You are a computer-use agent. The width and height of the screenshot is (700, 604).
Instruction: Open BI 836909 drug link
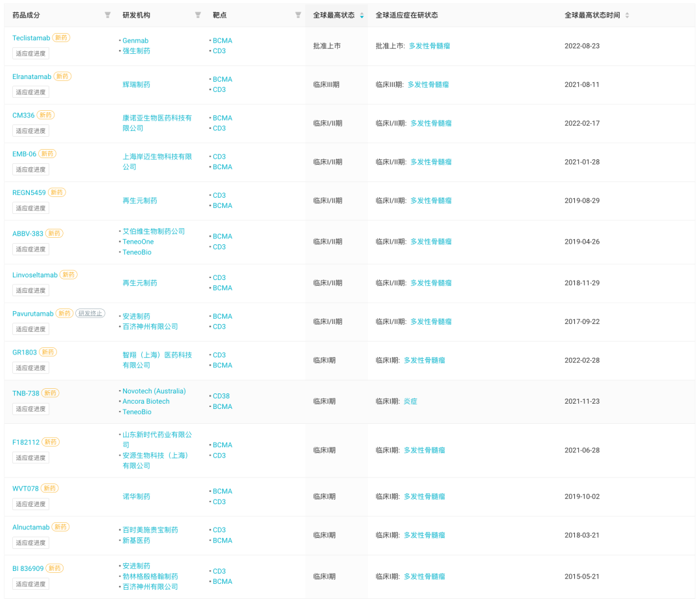point(28,568)
